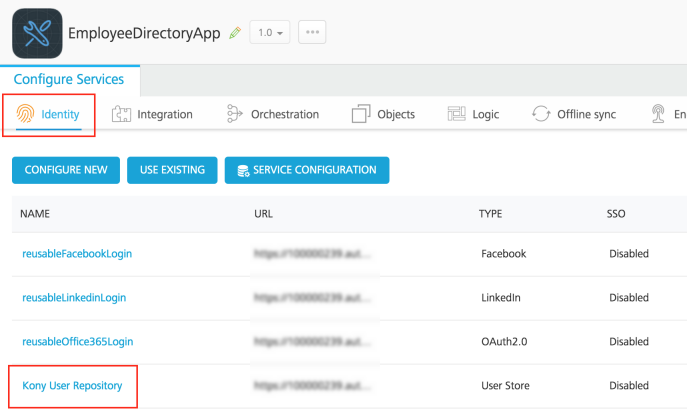Click the Facebook type cell
The image size is (687, 410).
coord(503,254)
